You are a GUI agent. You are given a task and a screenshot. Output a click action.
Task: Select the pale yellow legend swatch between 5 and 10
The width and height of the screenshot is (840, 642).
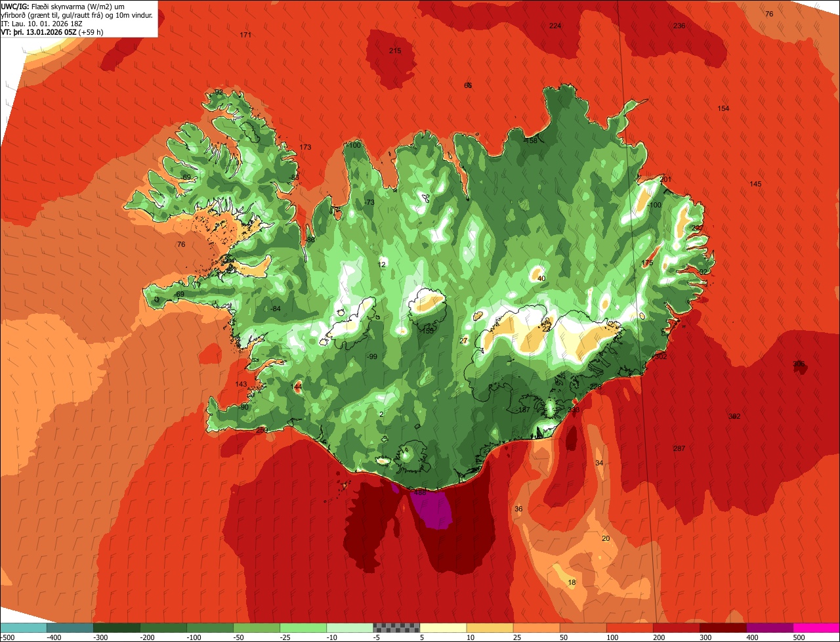click(443, 628)
